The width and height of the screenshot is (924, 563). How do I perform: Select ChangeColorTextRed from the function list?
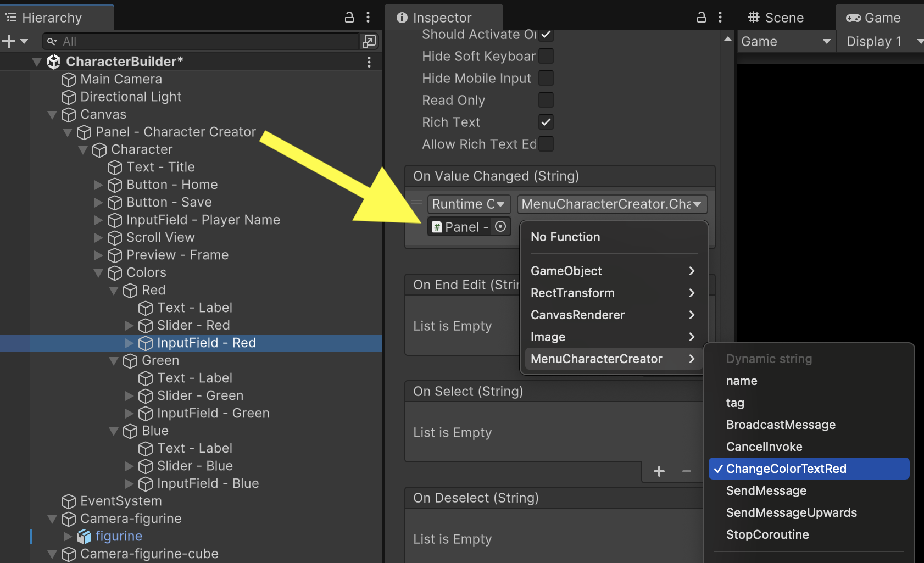786,469
